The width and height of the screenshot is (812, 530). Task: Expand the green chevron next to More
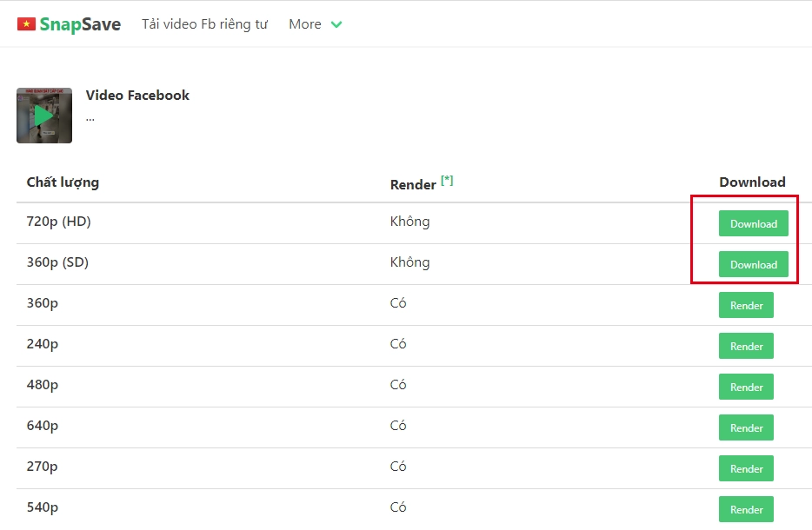[335, 24]
